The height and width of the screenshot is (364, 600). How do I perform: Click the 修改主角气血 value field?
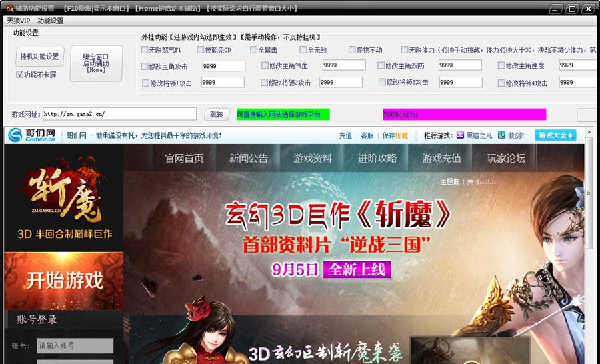click(343, 65)
